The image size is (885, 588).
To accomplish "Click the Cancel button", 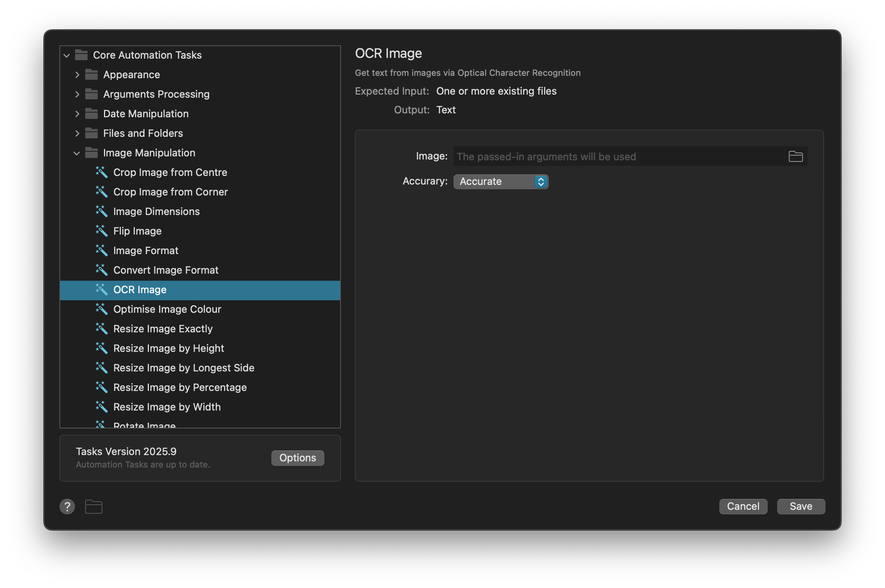I will 743,506.
